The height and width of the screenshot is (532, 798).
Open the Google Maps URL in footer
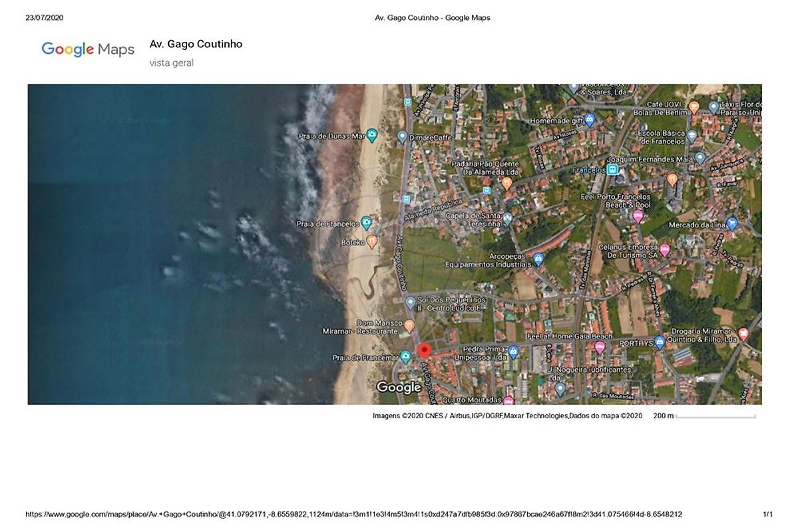(353, 514)
